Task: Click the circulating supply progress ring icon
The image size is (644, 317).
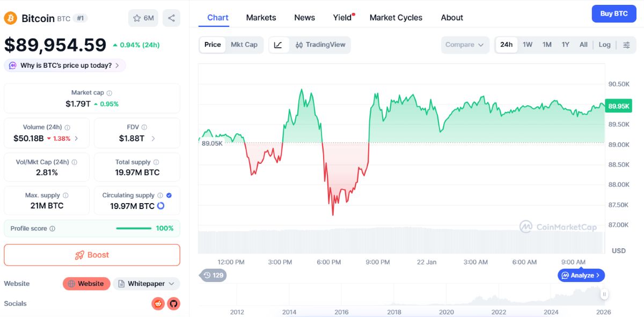Action: click(x=160, y=206)
